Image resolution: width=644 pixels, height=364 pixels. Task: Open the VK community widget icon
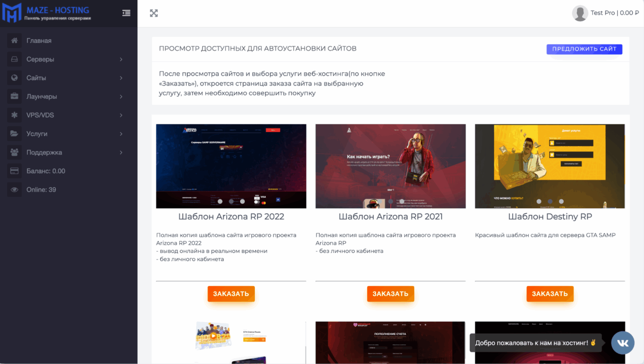(x=623, y=343)
